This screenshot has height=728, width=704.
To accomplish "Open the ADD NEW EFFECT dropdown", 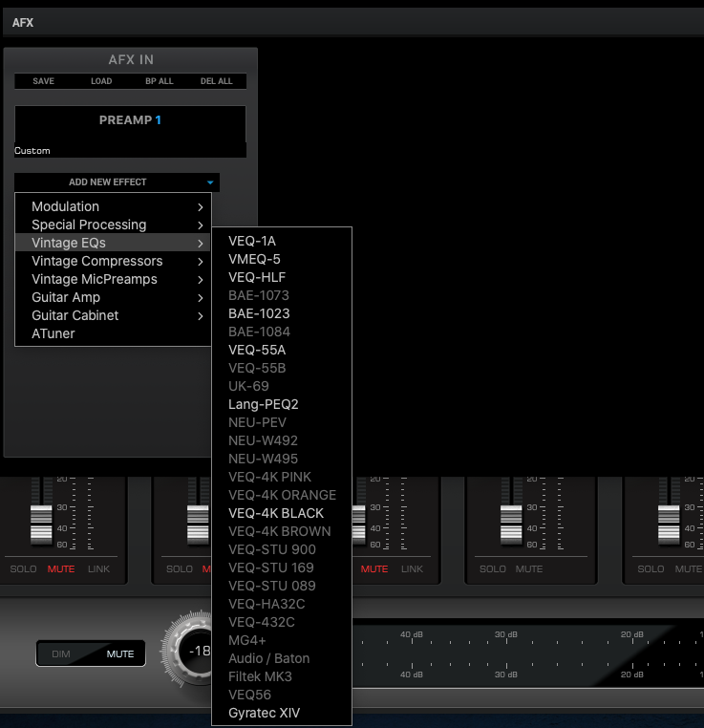I will point(117,182).
